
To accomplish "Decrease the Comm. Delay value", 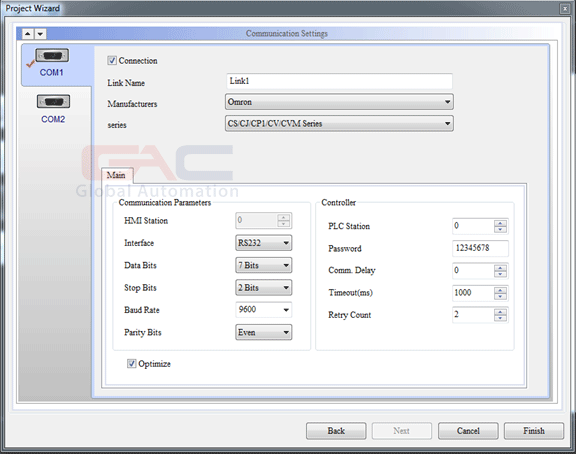I will [x=500, y=274].
